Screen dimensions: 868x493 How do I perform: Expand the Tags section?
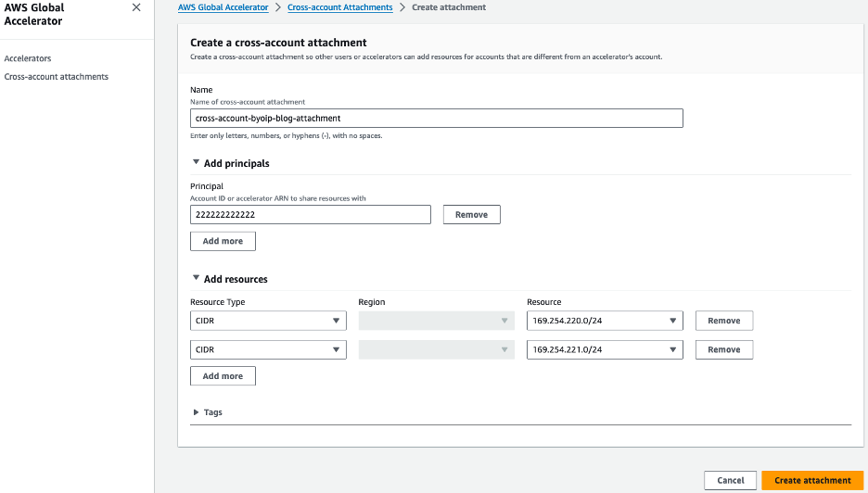pyautogui.click(x=196, y=412)
